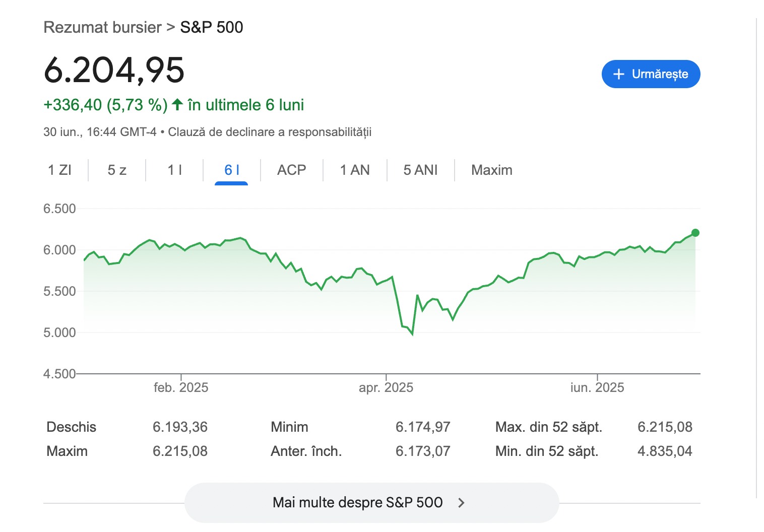Select the 5 ANI range tab
The height and width of the screenshot is (532, 764).
[x=421, y=170]
